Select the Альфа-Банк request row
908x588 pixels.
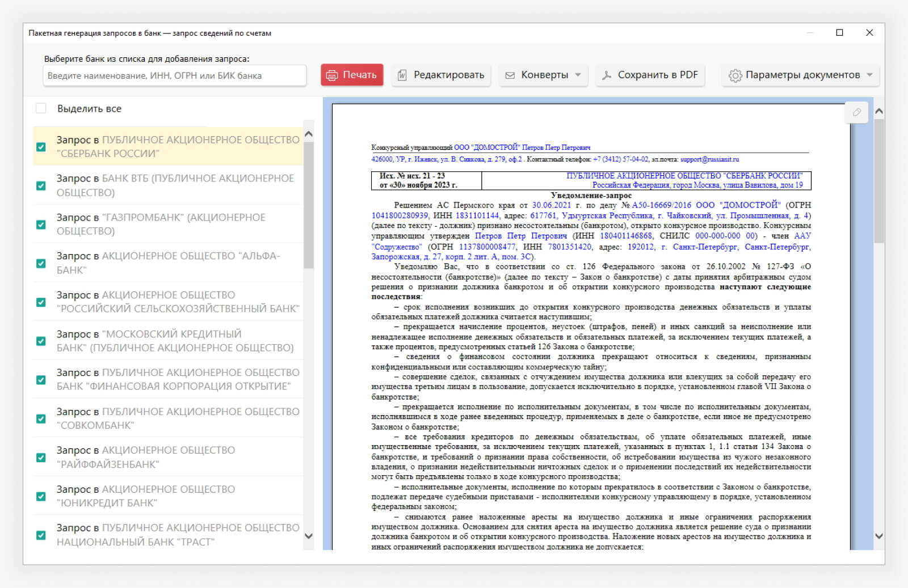pos(168,263)
